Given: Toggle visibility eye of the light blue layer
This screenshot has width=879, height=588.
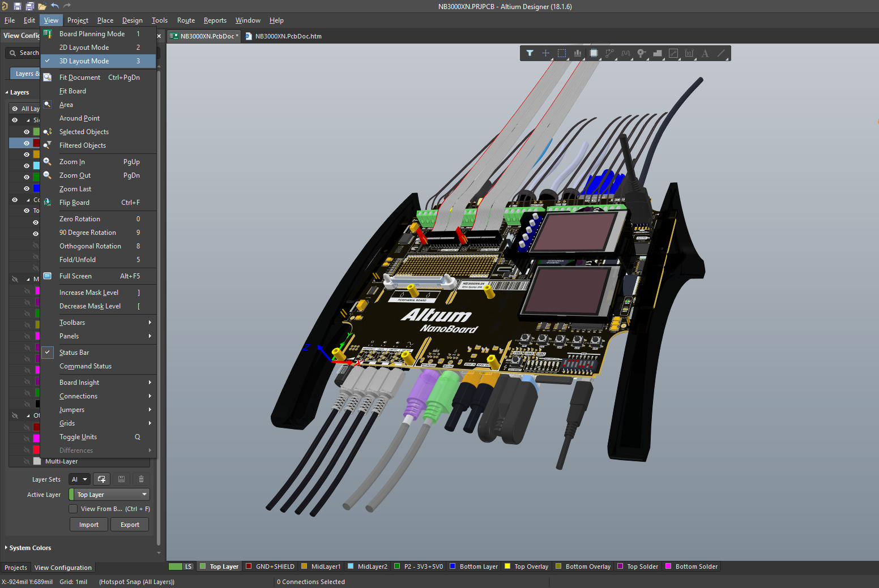Looking at the screenshot, I should pyautogui.click(x=26, y=166).
